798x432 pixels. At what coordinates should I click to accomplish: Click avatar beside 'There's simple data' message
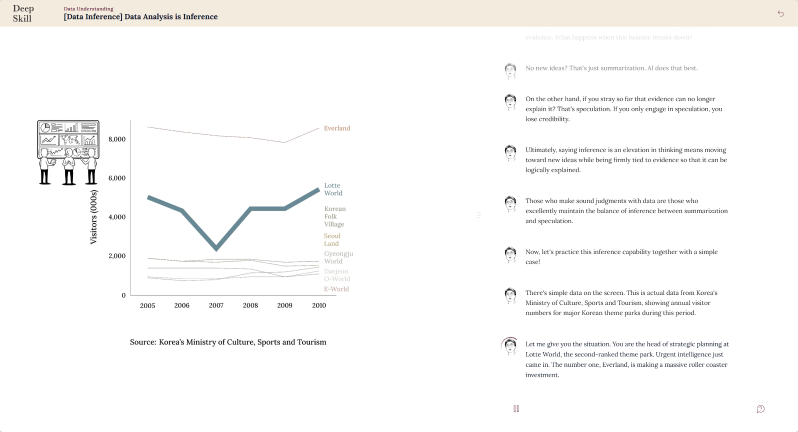point(510,295)
